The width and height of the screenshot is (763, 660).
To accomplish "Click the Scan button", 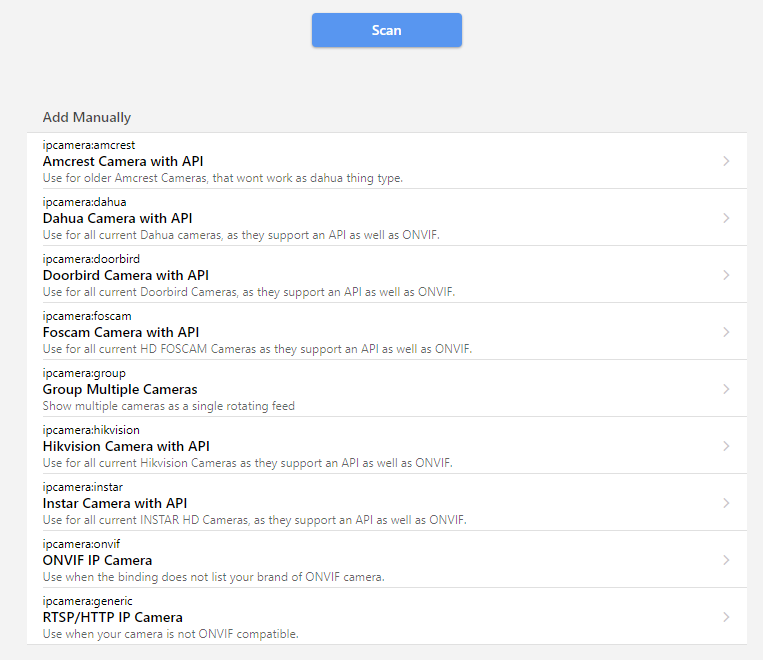I will coord(386,30).
